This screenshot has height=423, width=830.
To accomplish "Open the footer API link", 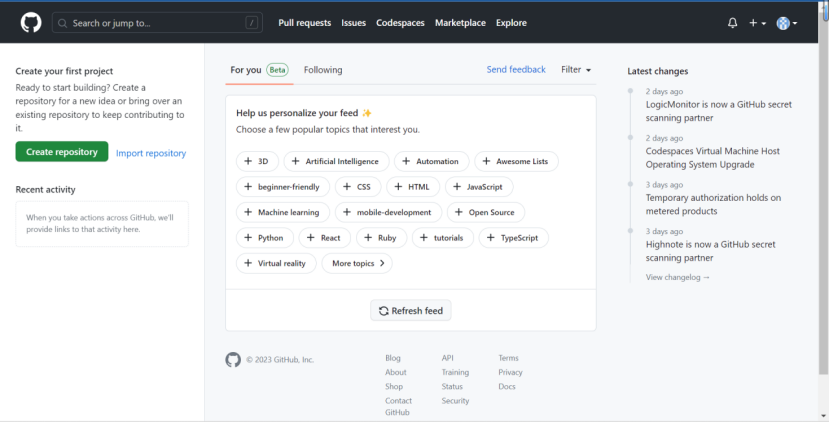I will click(447, 358).
